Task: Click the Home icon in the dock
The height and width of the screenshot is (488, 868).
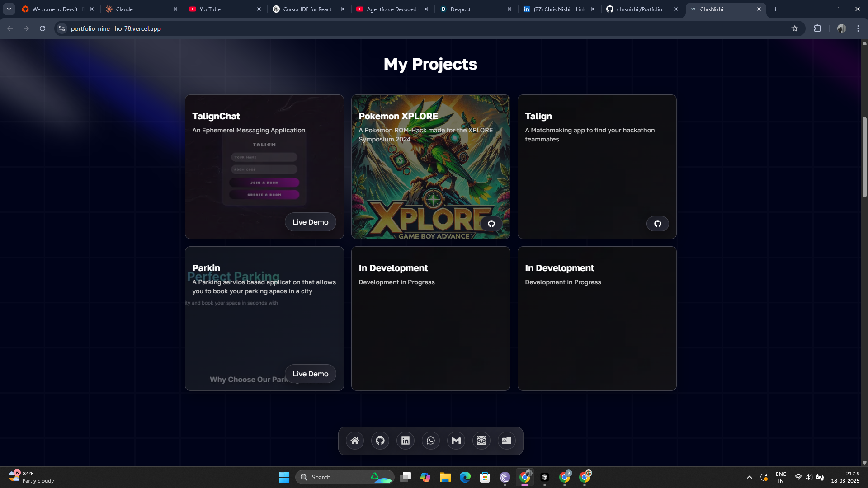Action: pyautogui.click(x=355, y=441)
